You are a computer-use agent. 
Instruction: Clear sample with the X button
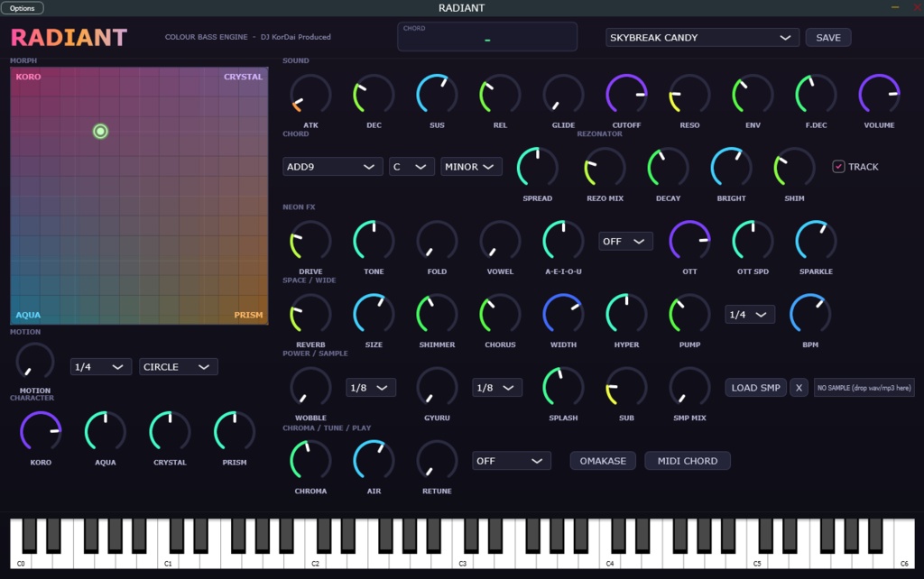pyautogui.click(x=799, y=388)
